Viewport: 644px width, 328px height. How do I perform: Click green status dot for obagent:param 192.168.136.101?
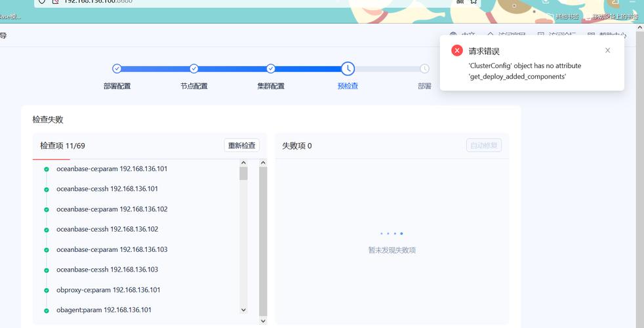pyautogui.click(x=47, y=310)
